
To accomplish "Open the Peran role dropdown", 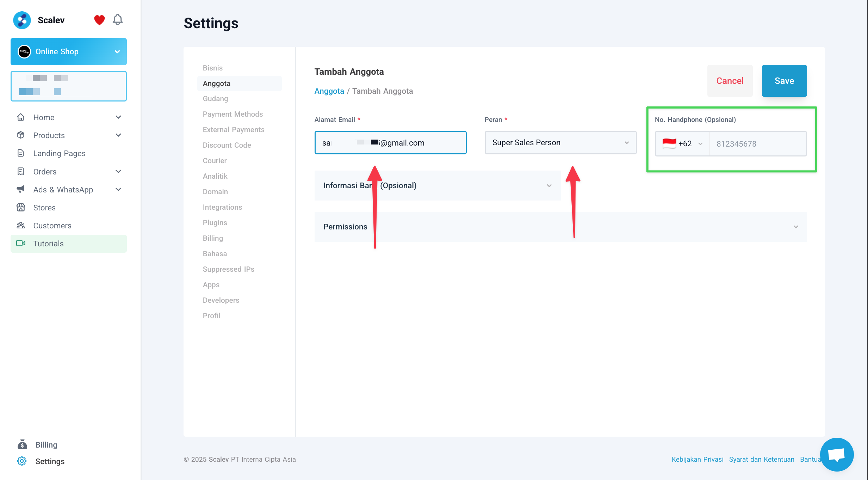I will click(560, 142).
